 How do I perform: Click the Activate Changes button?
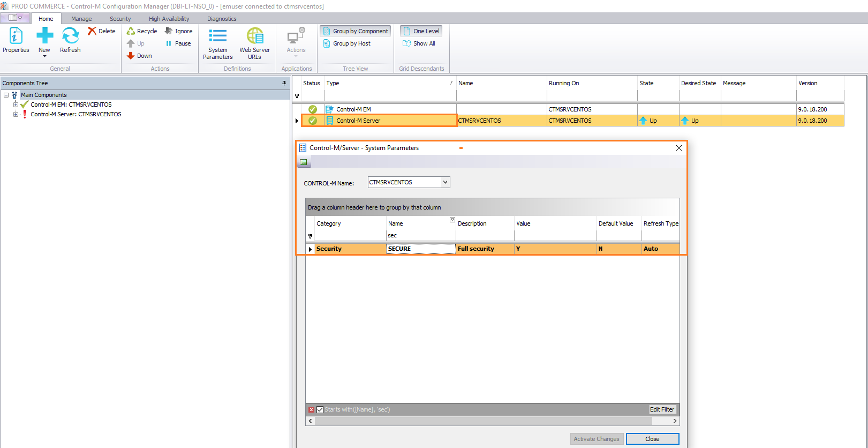tap(597, 439)
